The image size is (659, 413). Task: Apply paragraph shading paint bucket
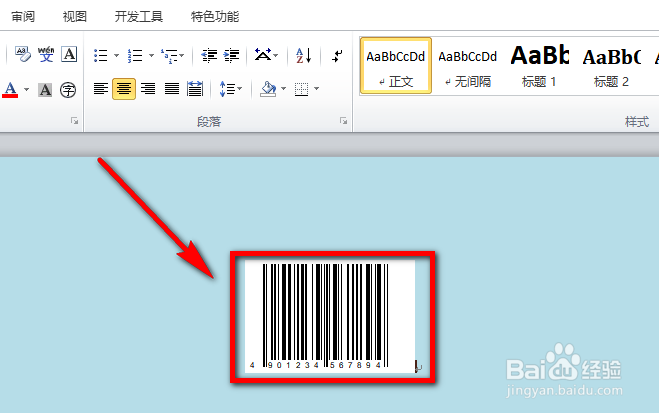[x=269, y=89]
